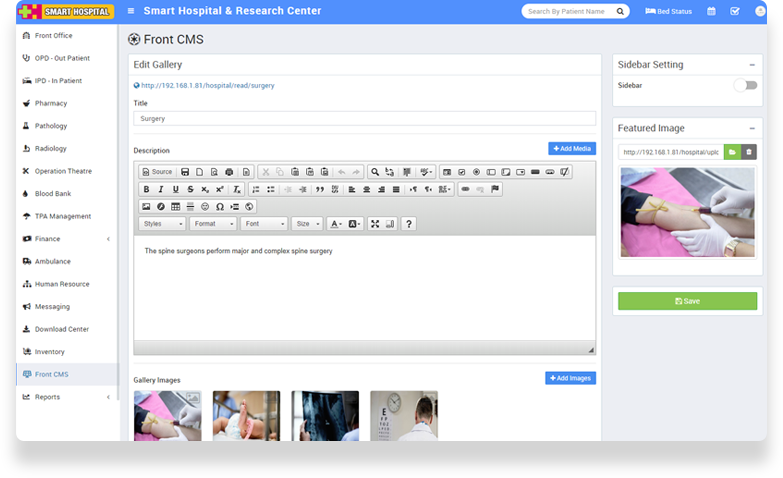
Task: Insert a table using the table icon
Action: click(x=175, y=207)
